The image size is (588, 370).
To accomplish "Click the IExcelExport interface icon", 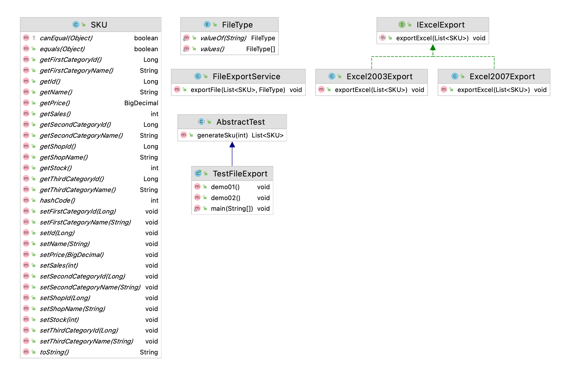I will click(402, 25).
